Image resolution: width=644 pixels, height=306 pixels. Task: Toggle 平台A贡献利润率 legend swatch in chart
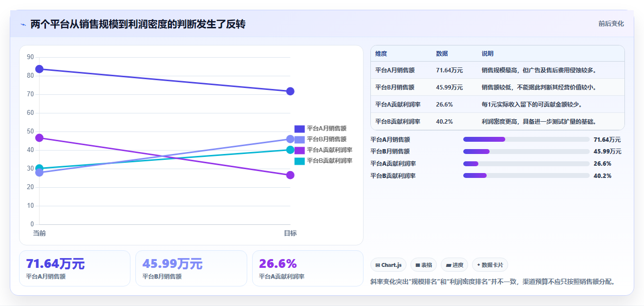tap(300, 150)
